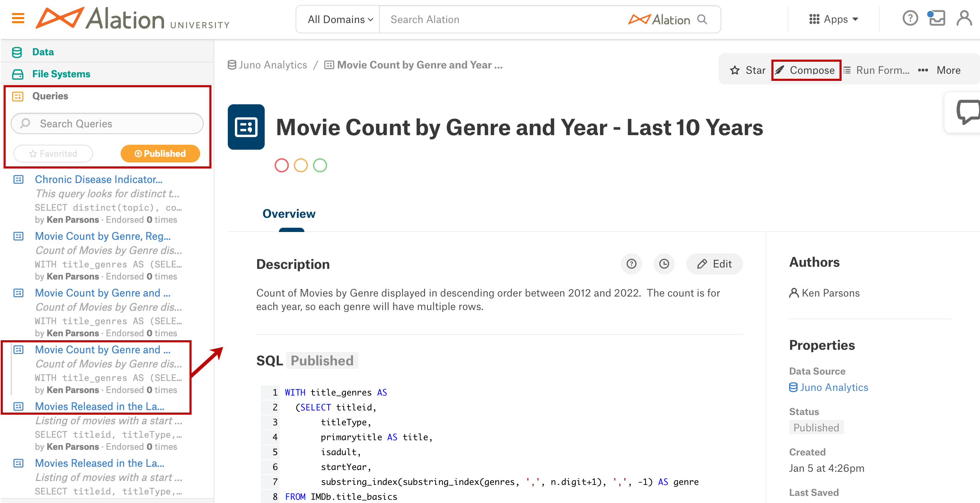Image resolution: width=980 pixels, height=503 pixels.
Task: Open the first Movies Released in the La... query
Action: coord(100,407)
